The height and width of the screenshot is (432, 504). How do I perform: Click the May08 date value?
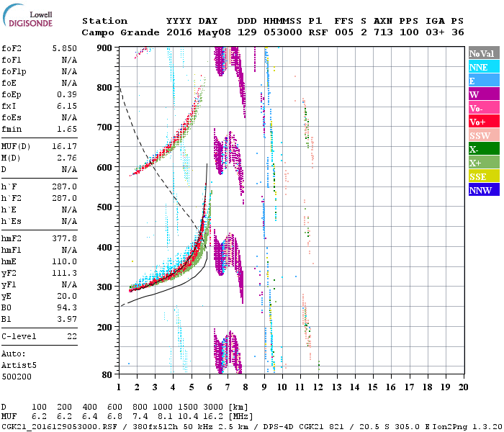tap(215, 32)
